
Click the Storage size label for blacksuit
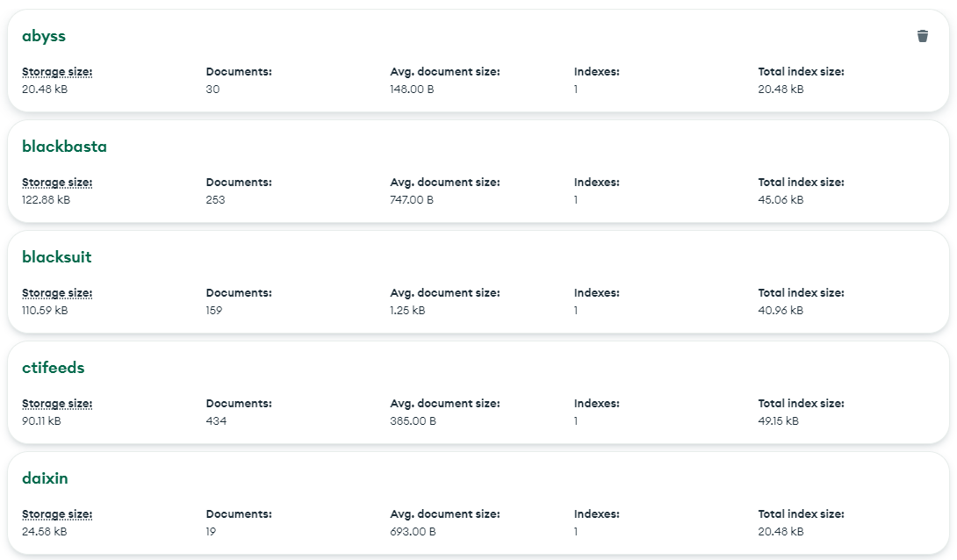[x=57, y=293]
